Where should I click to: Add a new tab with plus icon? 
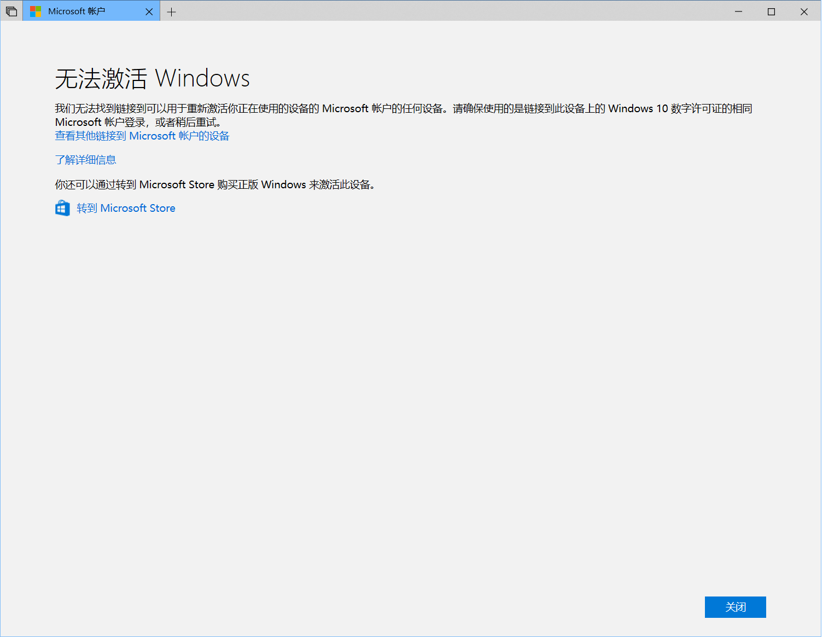(172, 11)
